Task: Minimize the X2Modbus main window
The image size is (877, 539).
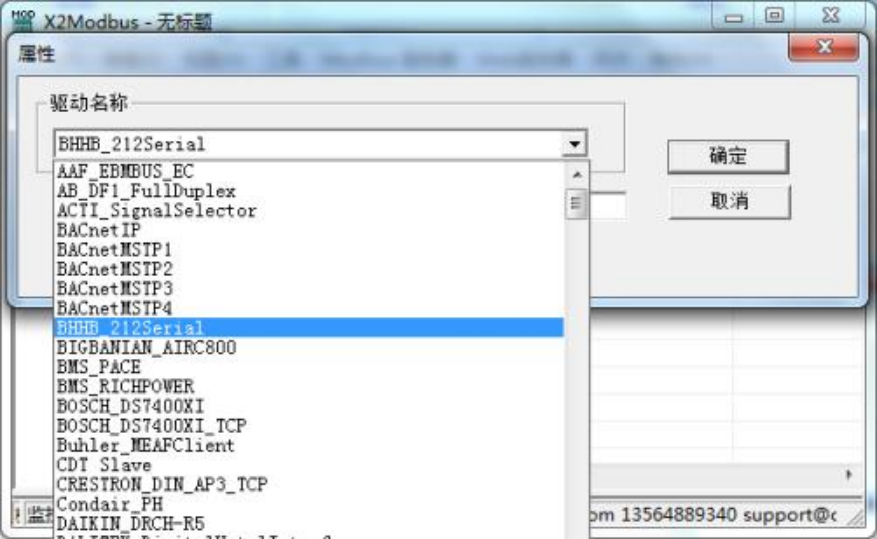Action: 733,17
